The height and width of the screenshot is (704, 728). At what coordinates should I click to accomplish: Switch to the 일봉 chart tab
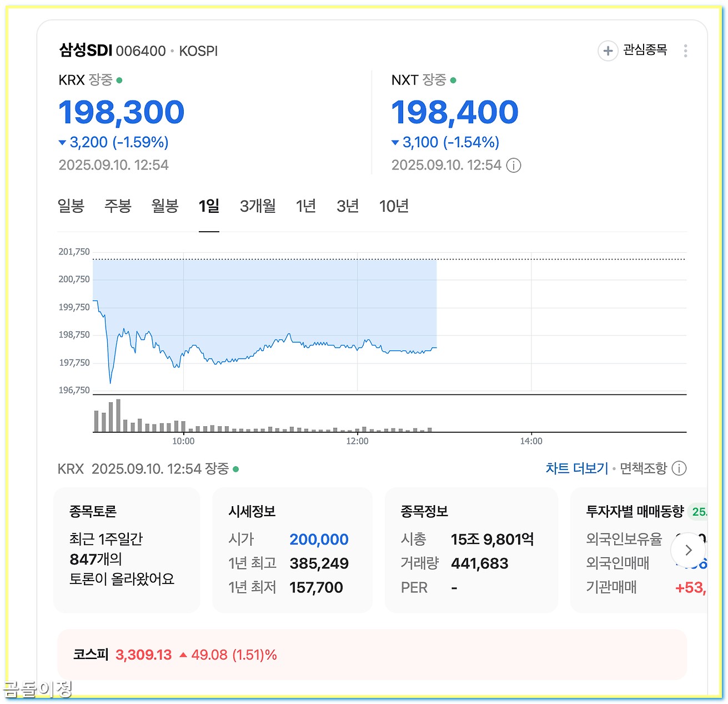click(x=72, y=206)
